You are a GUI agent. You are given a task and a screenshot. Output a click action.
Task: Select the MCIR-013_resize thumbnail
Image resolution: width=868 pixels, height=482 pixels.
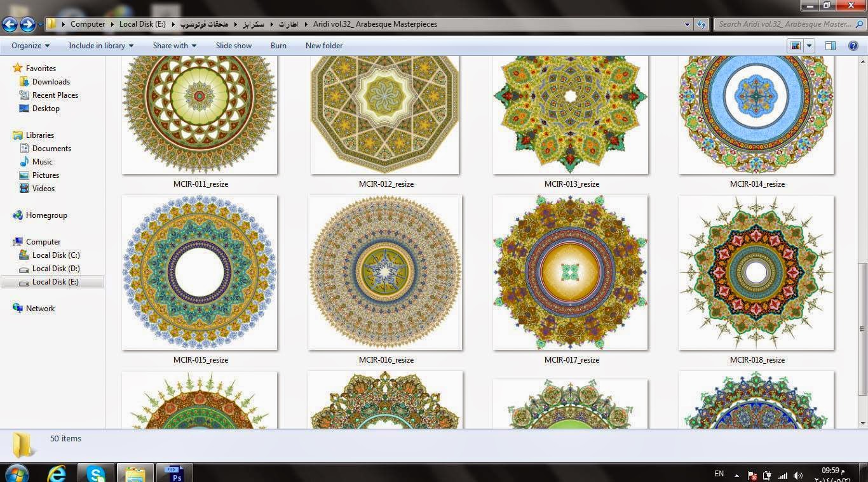tap(571, 114)
